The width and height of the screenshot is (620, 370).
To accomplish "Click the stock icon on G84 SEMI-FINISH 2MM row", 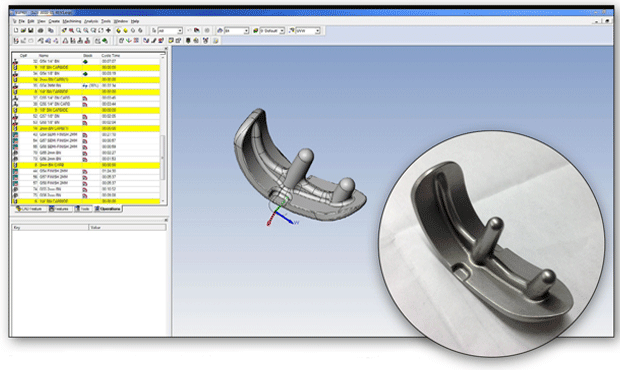I will [x=85, y=135].
